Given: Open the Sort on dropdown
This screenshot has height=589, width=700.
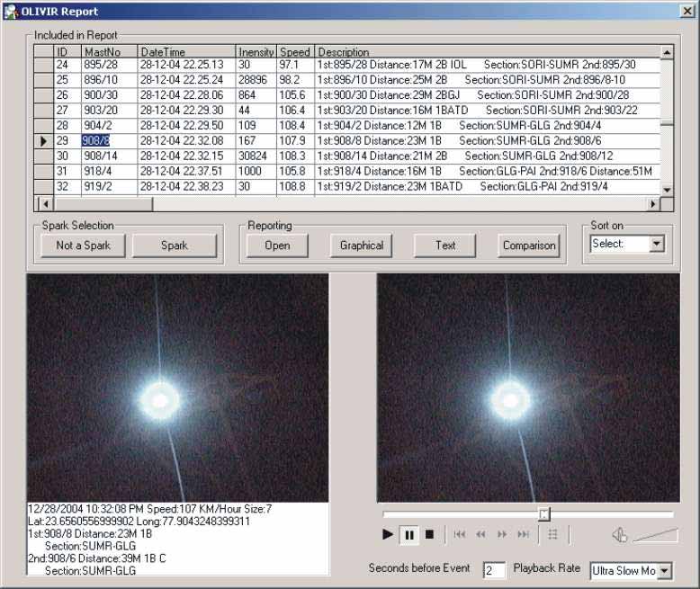Looking at the screenshot, I should point(656,244).
